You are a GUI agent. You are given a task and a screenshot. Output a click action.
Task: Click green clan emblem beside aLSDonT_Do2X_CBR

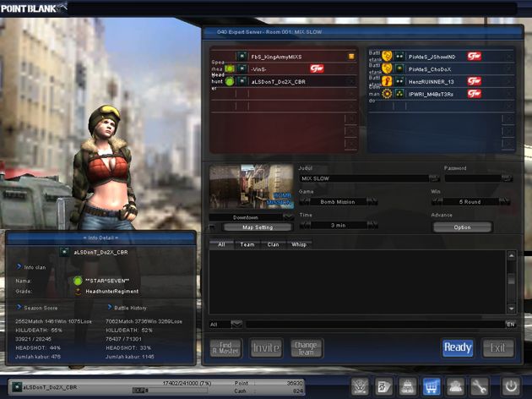pyautogui.click(x=230, y=81)
